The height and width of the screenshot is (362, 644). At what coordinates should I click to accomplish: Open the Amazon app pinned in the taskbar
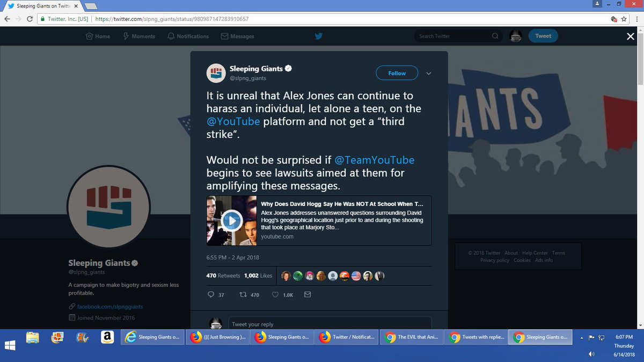pos(107,337)
